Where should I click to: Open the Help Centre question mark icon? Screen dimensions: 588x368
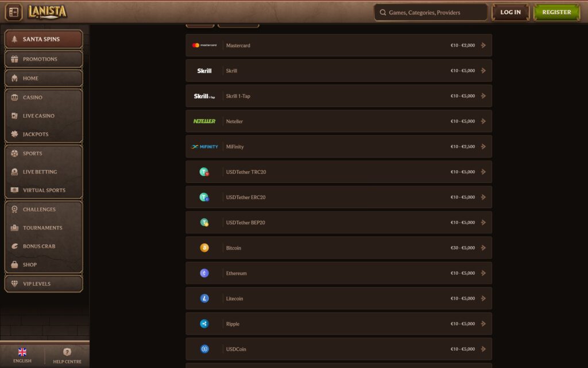coord(67,352)
